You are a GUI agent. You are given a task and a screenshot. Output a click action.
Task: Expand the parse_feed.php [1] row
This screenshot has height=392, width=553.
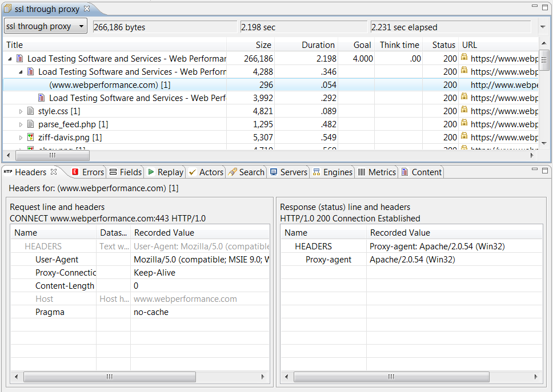(x=21, y=124)
